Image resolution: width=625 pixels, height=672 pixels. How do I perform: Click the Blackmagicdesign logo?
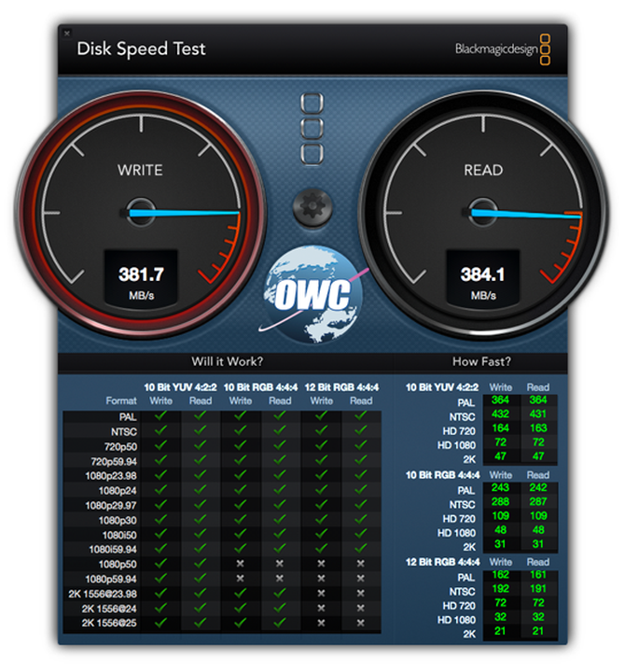(502, 49)
